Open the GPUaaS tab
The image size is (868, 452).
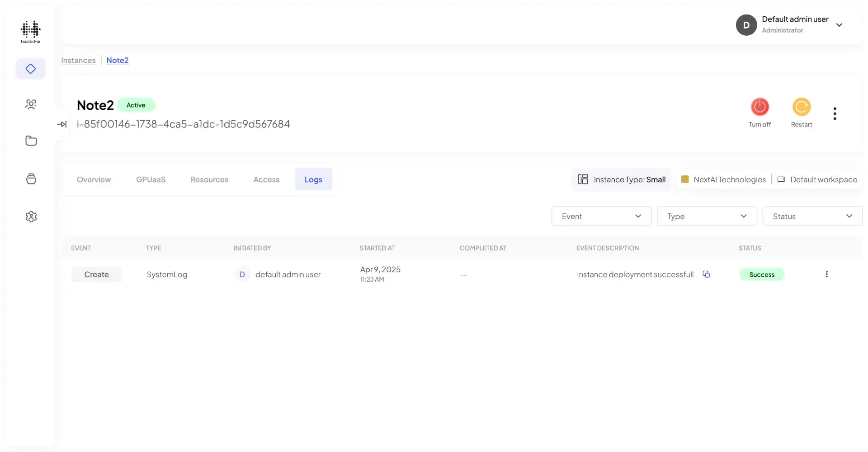(151, 179)
